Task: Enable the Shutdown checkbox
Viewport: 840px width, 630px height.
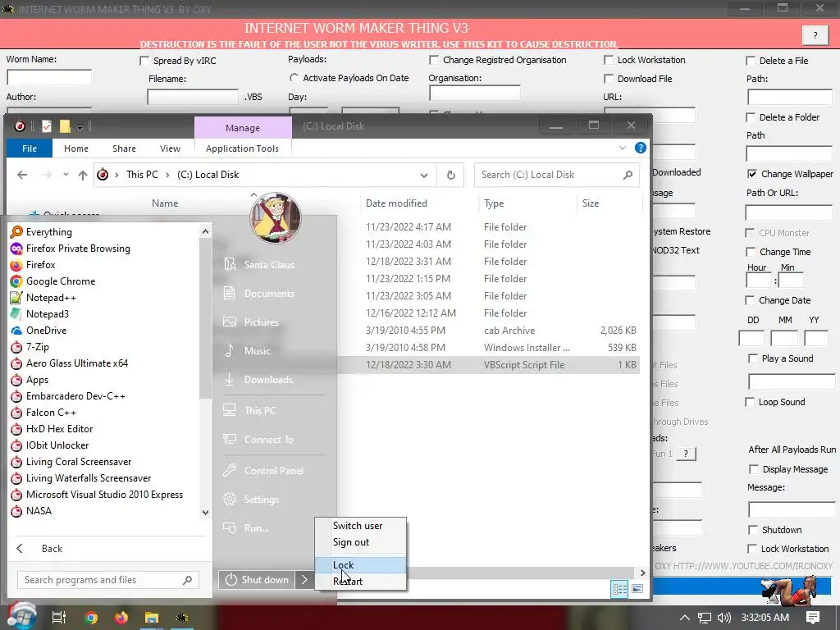Action: 753,530
